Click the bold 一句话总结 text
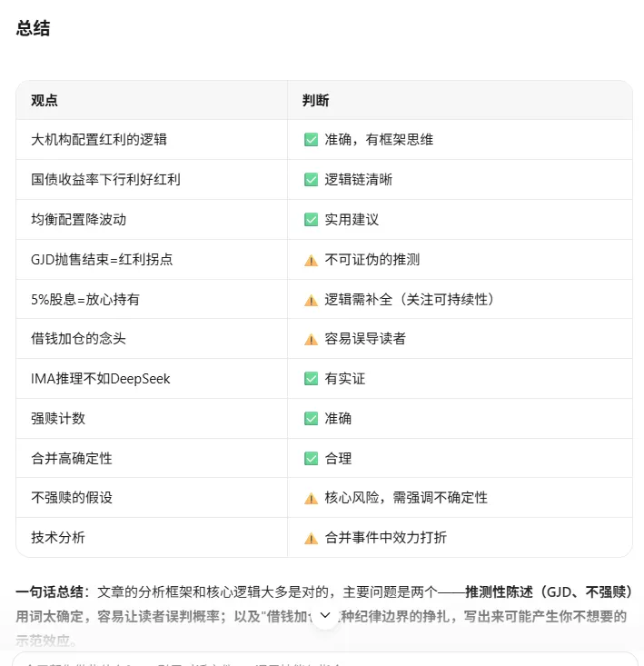 (x=49, y=591)
